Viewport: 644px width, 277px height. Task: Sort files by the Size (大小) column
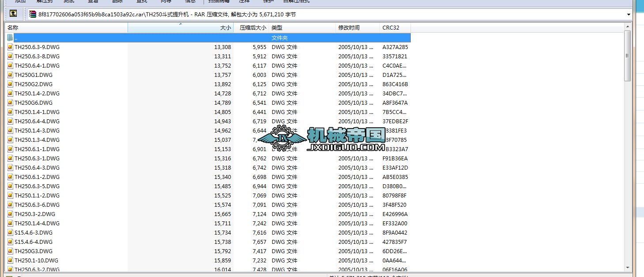tap(224, 27)
